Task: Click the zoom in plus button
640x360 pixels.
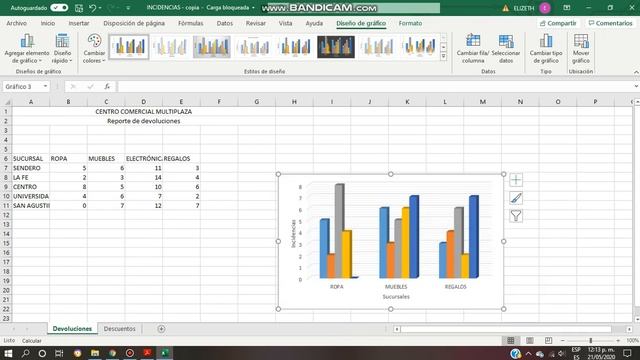Action: tap(618, 340)
